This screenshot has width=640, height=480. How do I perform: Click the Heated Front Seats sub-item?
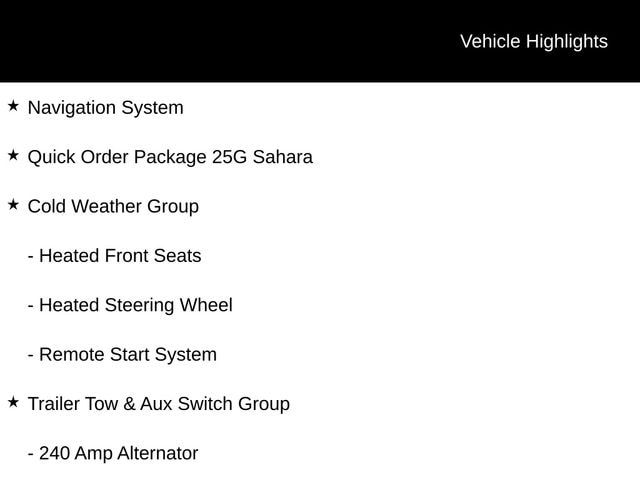point(119,256)
